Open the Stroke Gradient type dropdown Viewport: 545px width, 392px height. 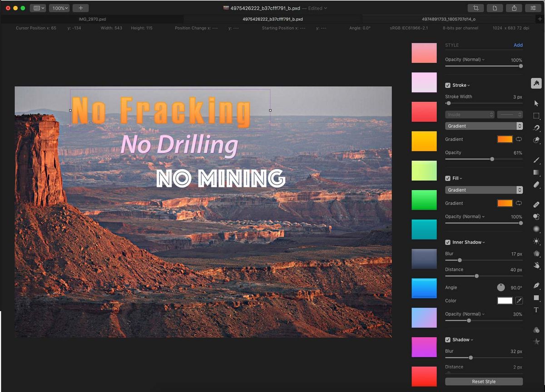pyautogui.click(x=484, y=126)
